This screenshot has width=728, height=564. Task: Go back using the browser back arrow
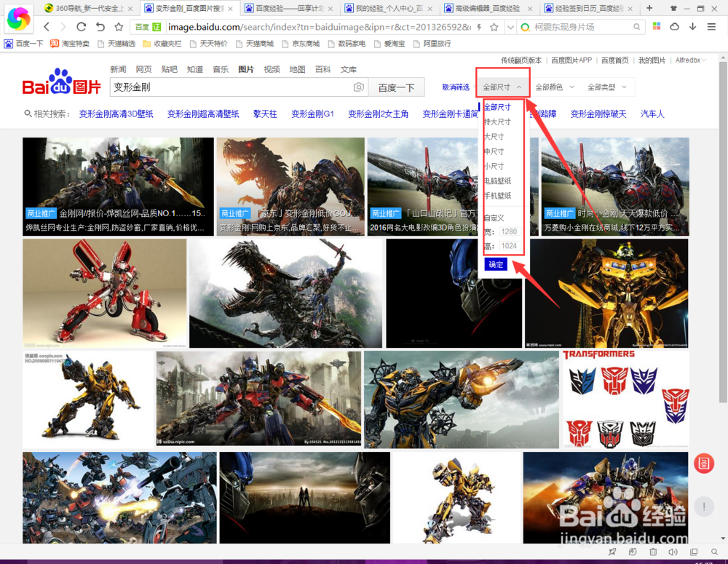(47, 27)
